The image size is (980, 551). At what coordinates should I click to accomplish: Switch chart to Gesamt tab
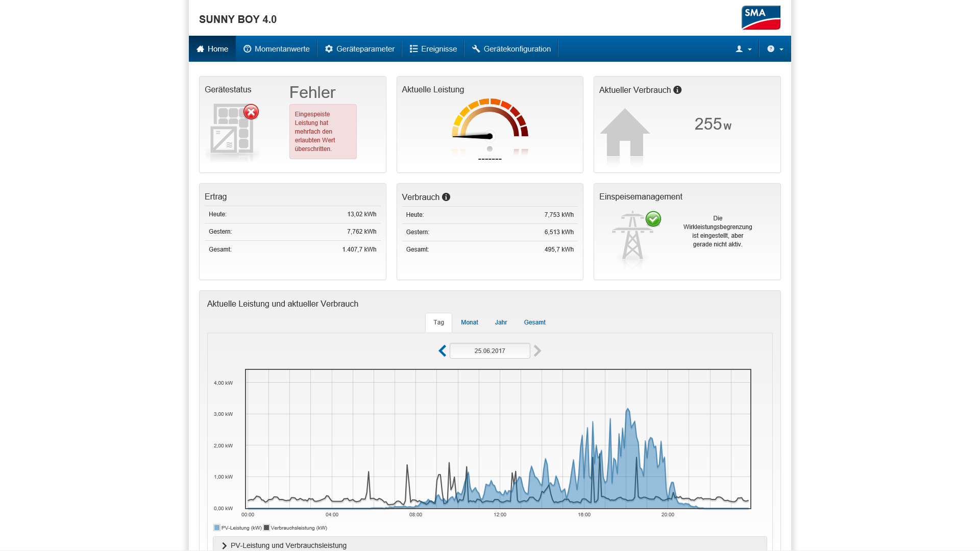click(534, 322)
